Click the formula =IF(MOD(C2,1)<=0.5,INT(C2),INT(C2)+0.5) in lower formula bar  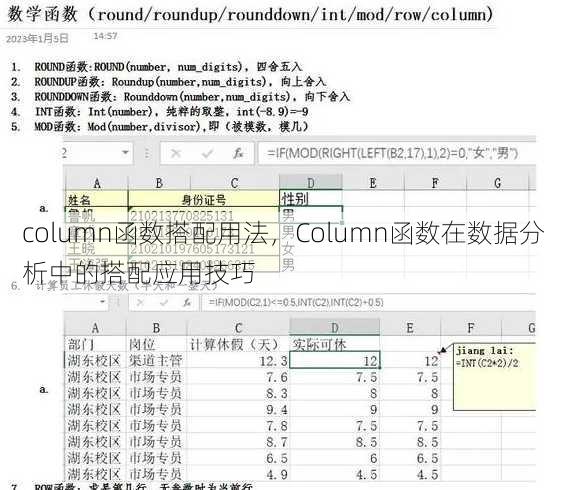[296, 302]
